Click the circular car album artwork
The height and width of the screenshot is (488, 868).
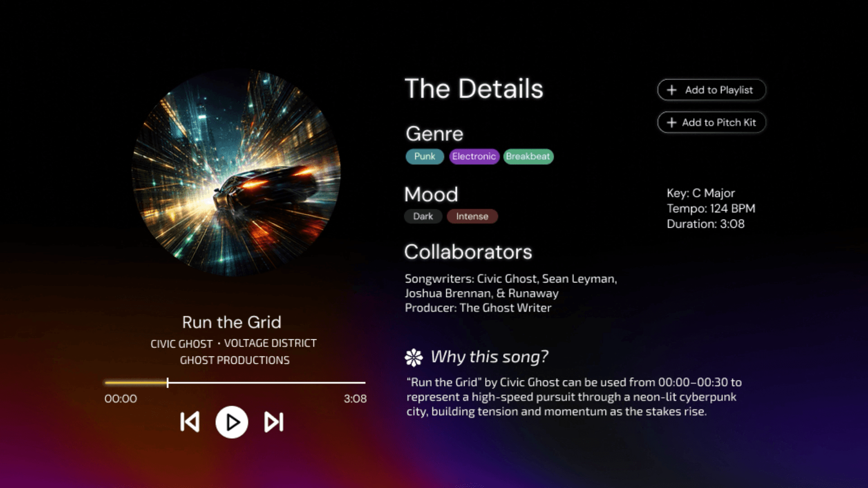coord(236,173)
